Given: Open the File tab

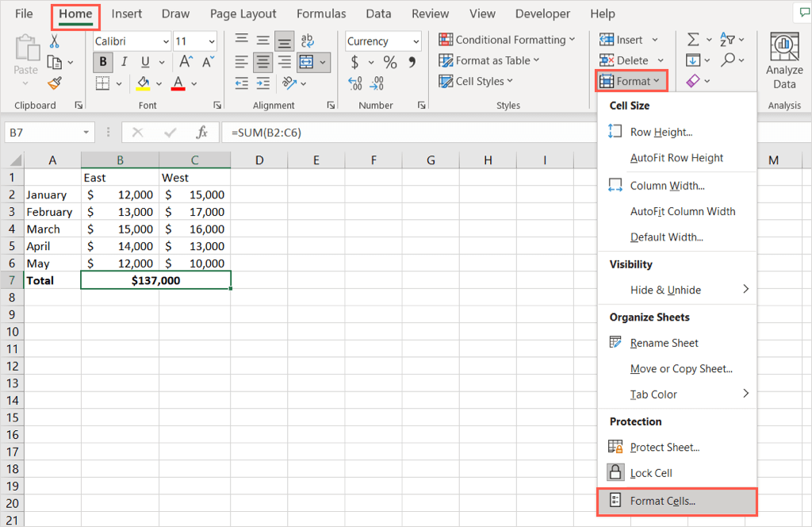Looking at the screenshot, I should [24, 14].
